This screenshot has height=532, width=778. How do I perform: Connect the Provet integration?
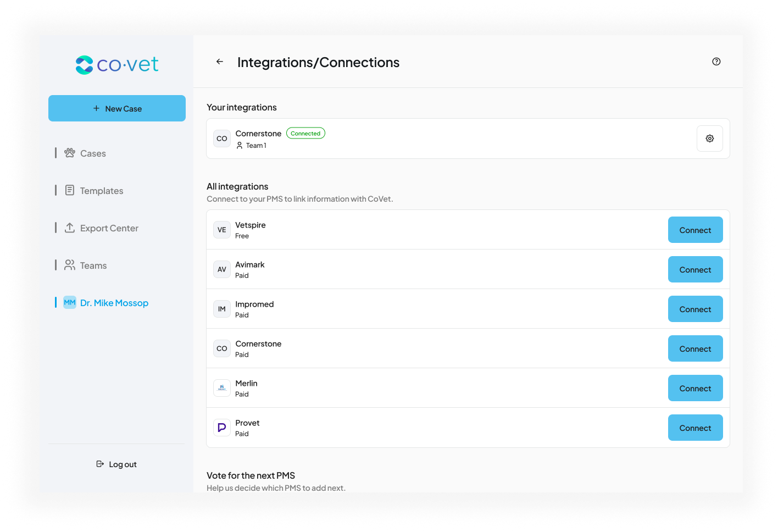(696, 428)
